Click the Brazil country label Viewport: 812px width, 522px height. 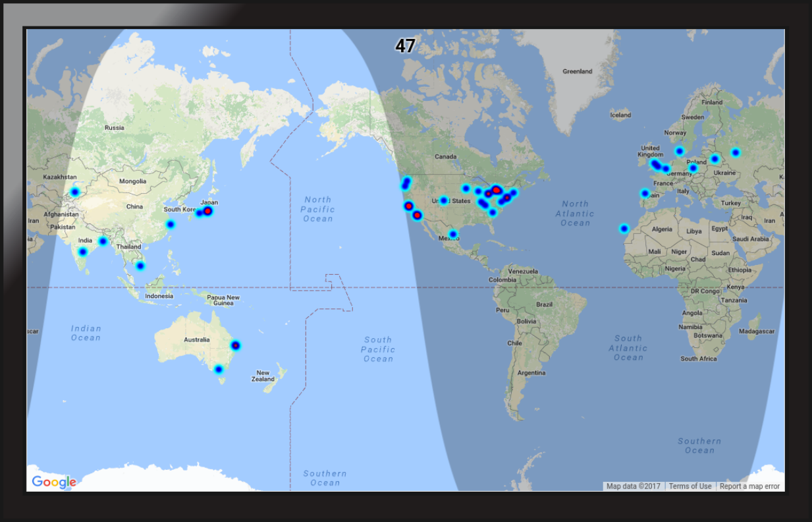point(544,304)
